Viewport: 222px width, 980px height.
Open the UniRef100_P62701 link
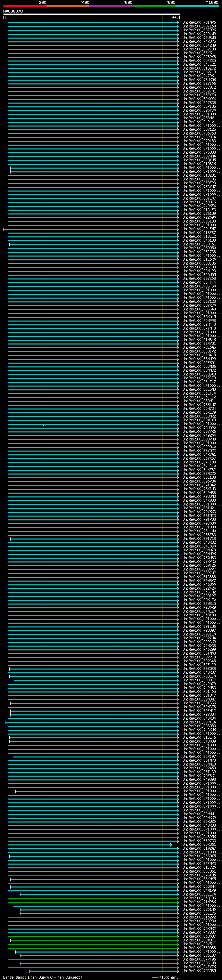[199, 91]
